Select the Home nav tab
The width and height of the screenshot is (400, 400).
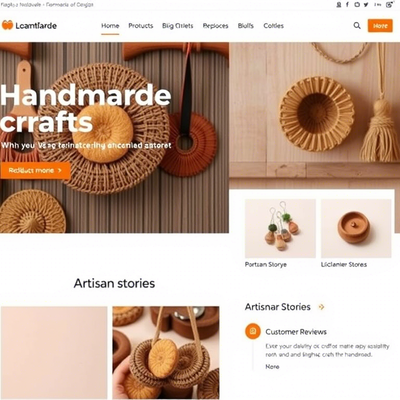(110, 26)
